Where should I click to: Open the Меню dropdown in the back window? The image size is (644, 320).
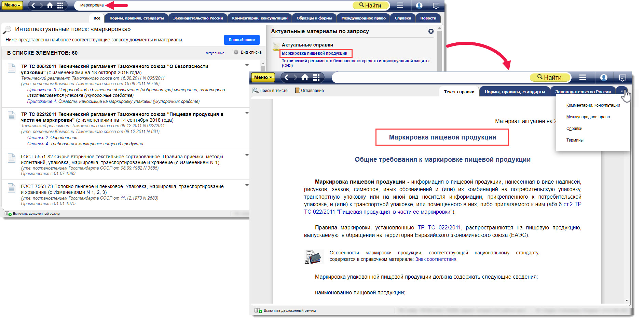pos(13,5)
